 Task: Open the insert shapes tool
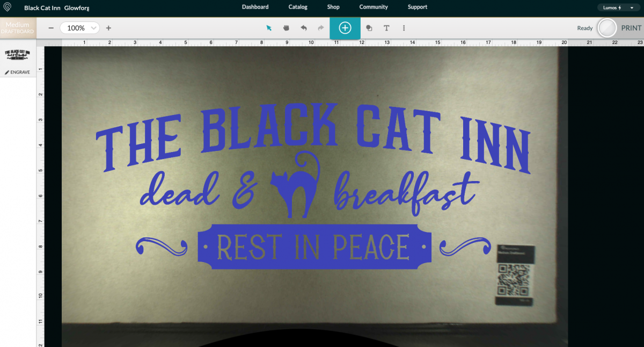[x=369, y=28]
